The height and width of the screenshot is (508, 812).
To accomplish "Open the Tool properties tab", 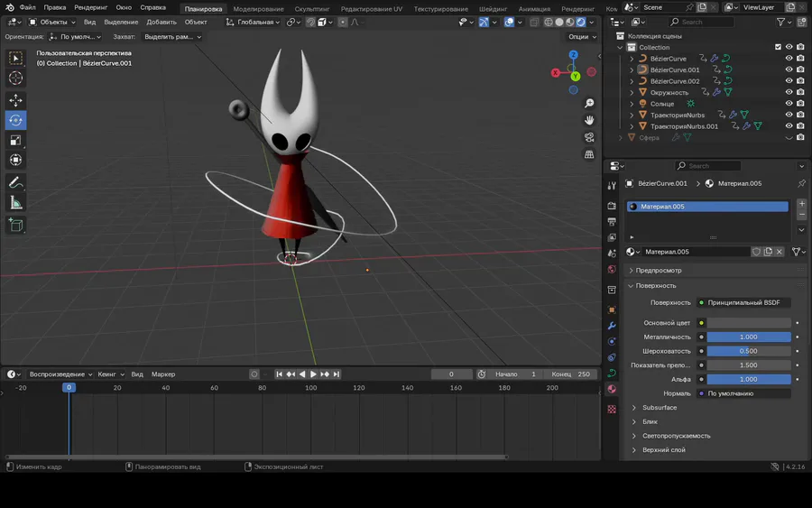I will coord(612,185).
